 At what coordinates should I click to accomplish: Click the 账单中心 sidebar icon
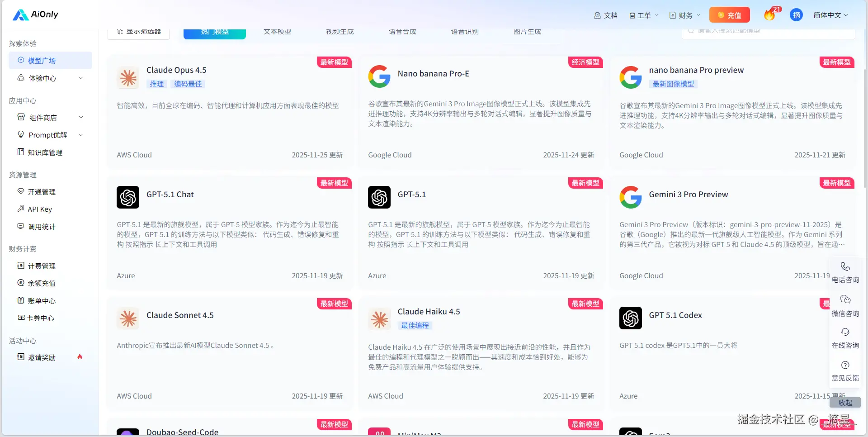coord(21,300)
